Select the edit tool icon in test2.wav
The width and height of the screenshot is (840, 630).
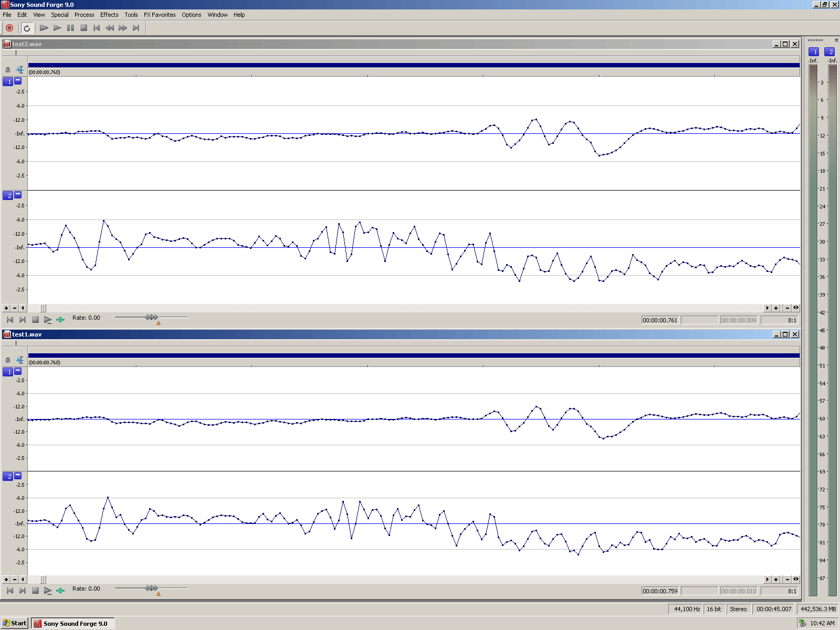coord(20,70)
